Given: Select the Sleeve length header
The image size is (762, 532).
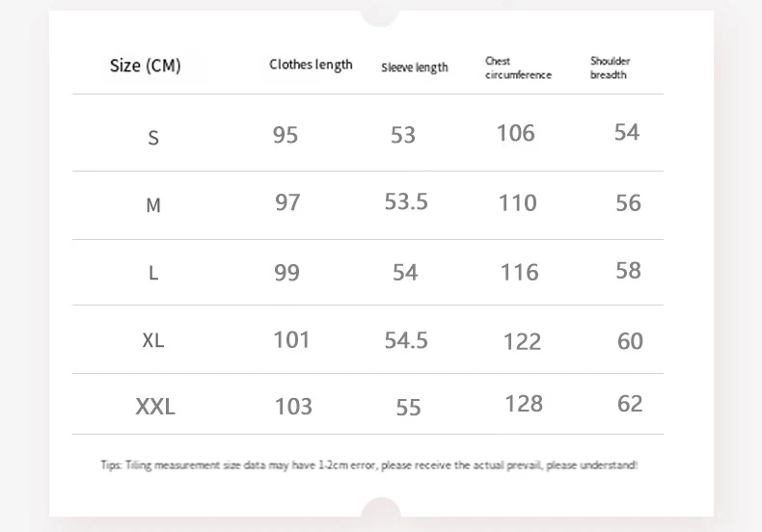Looking at the screenshot, I should tap(415, 67).
